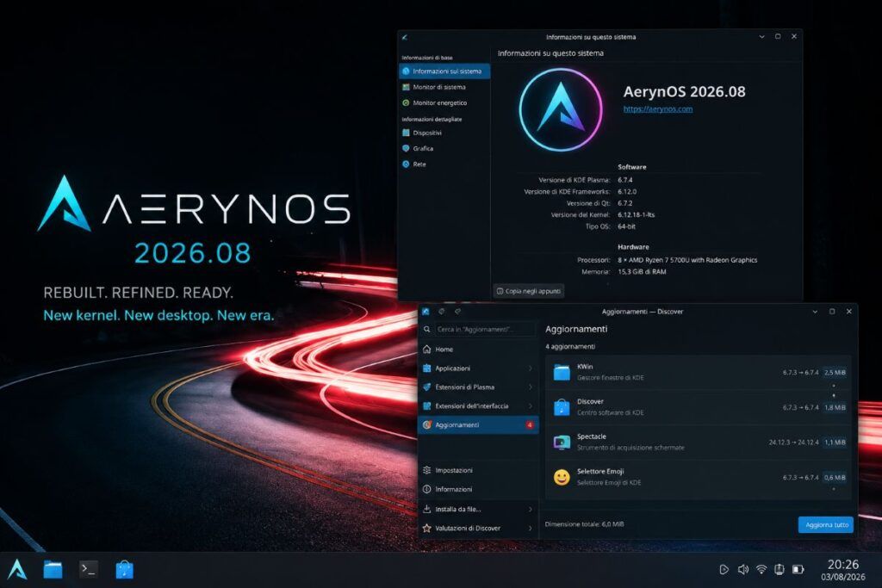882x588 pixels.
Task: Click the '1,1 MiB' size of Spectacle
Action: tap(835, 443)
